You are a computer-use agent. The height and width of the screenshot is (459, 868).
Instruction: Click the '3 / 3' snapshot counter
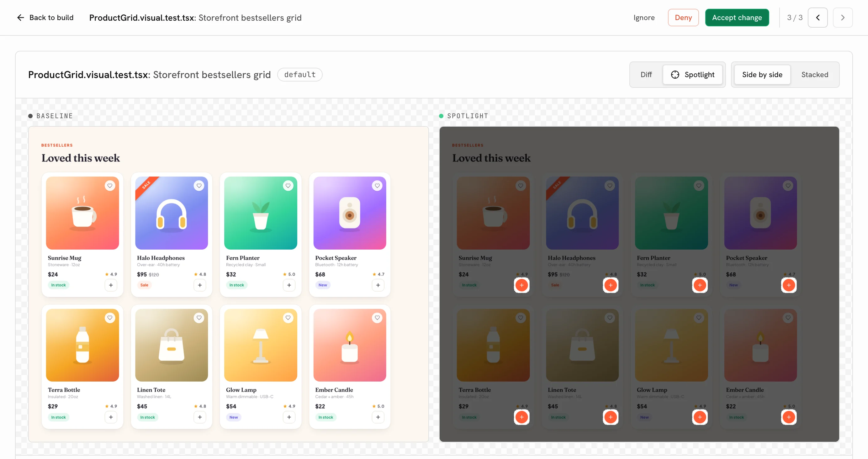795,18
